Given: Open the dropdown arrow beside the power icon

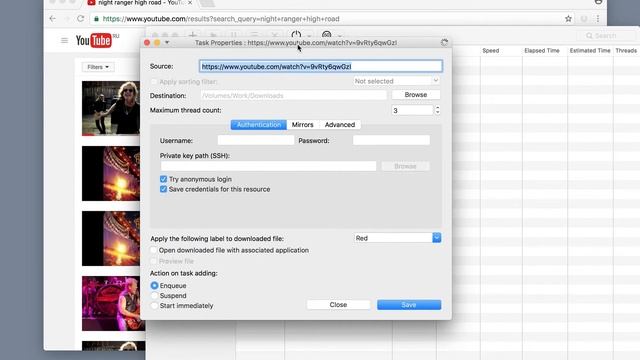Looking at the screenshot, I should pyautogui.click(x=309, y=36).
